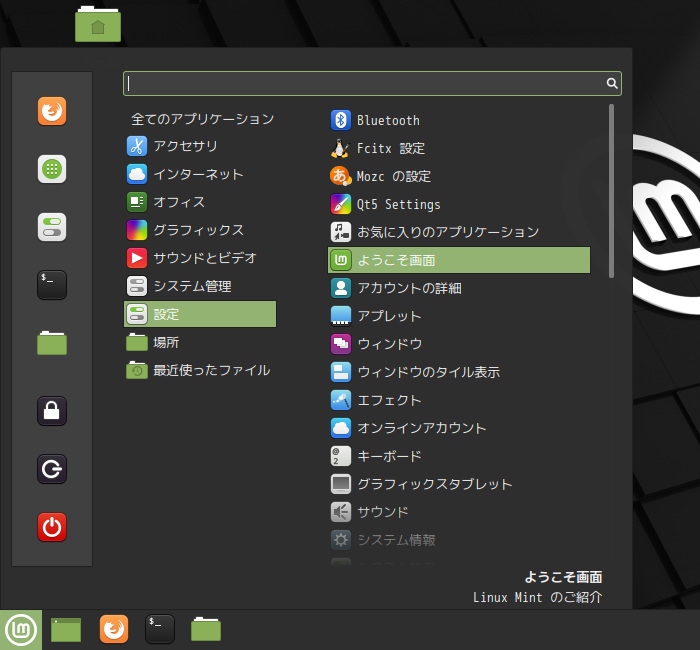Log out using the sidebar logout icon

(52, 469)
